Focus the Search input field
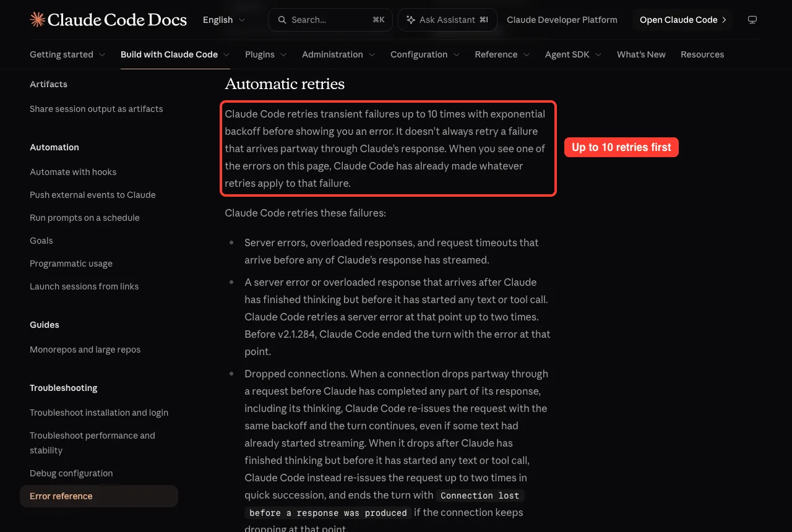 tap(330, 20)
